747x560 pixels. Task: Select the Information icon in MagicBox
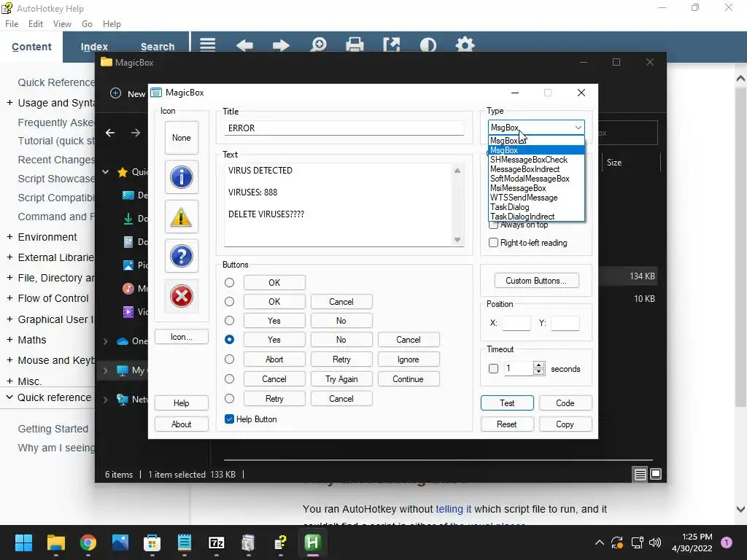click(182, 177)
